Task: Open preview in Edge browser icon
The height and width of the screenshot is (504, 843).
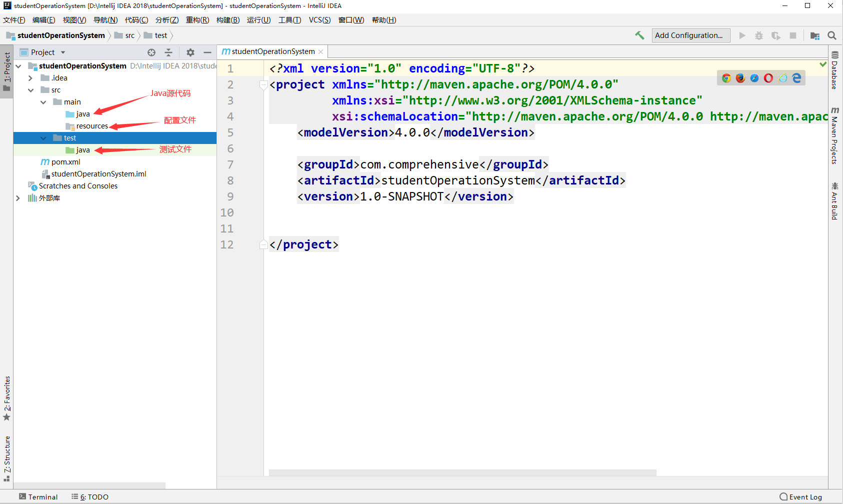Action: point(796,78)
